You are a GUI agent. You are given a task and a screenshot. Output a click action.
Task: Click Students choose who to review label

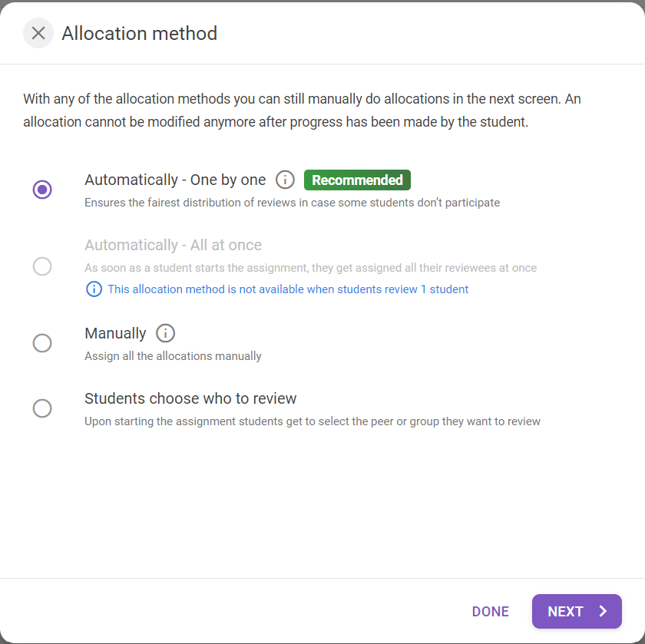[x=190, y=398]
